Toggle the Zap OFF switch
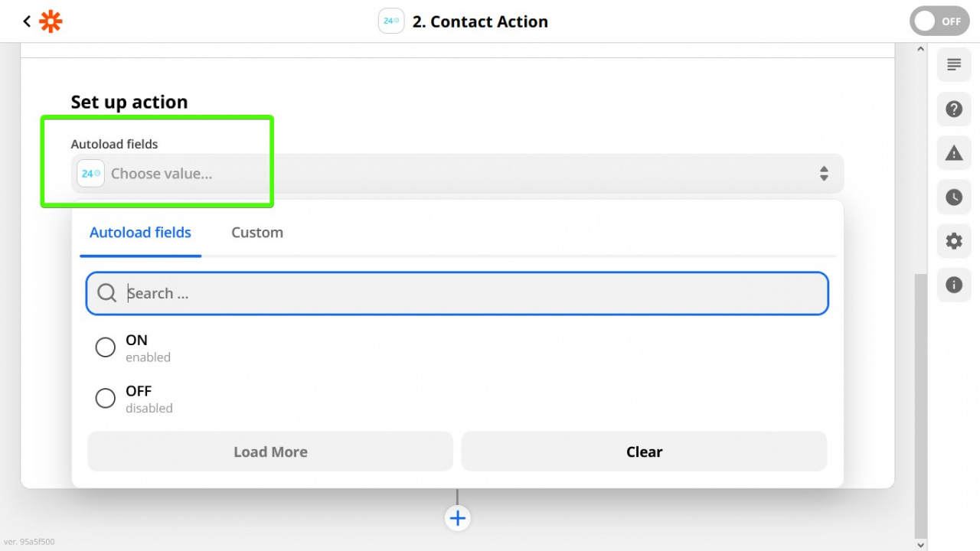The width and height of the screenshot is (980, 551). pos(939,21)
